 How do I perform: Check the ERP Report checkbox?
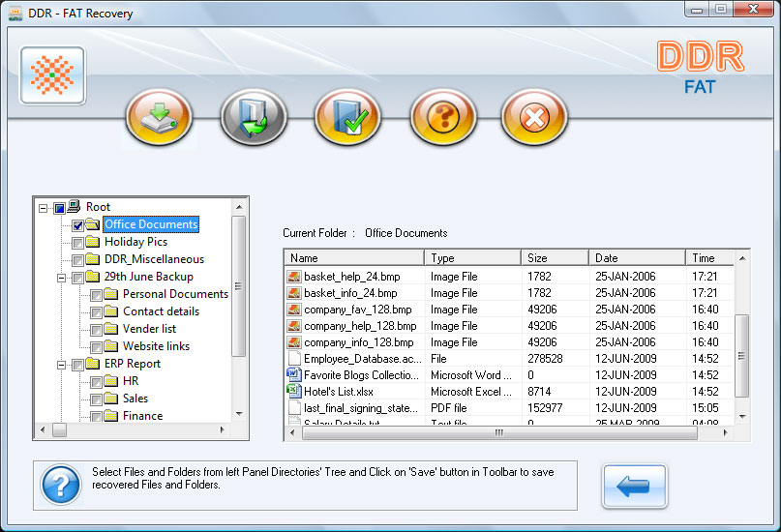click(77, 365)
